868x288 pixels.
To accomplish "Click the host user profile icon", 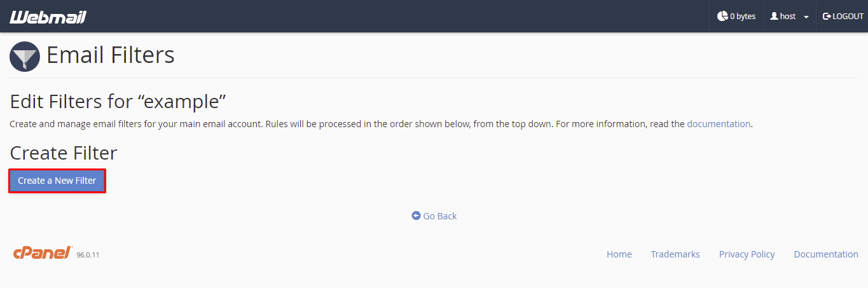I will tap(774, 16).
